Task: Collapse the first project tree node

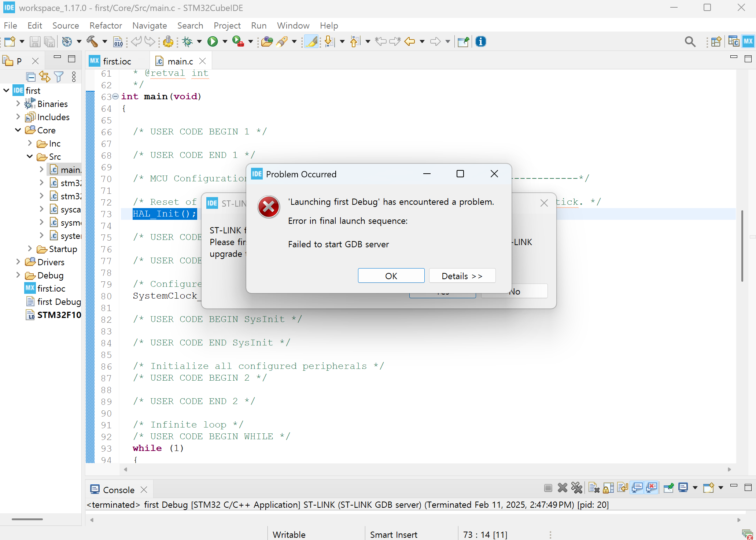Action: click(x=6, y=90)
